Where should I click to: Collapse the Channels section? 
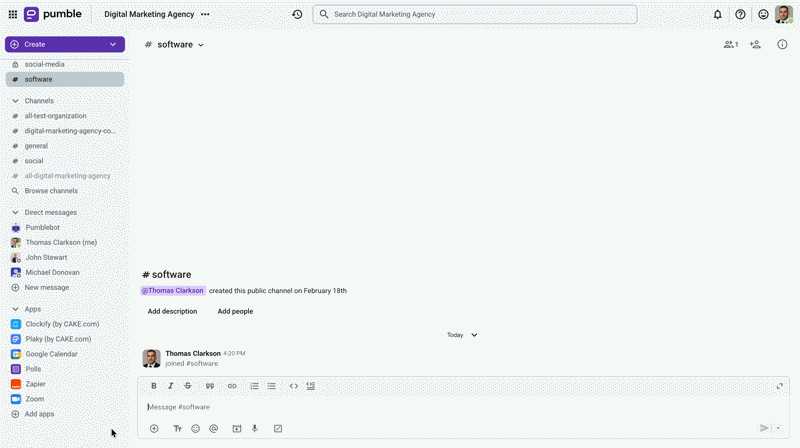[15, 101]
